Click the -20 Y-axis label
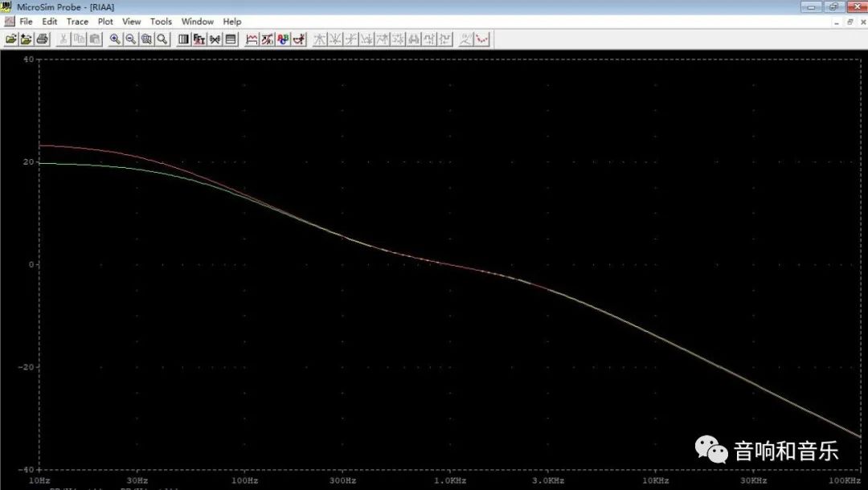 click(x=25, y=367)
